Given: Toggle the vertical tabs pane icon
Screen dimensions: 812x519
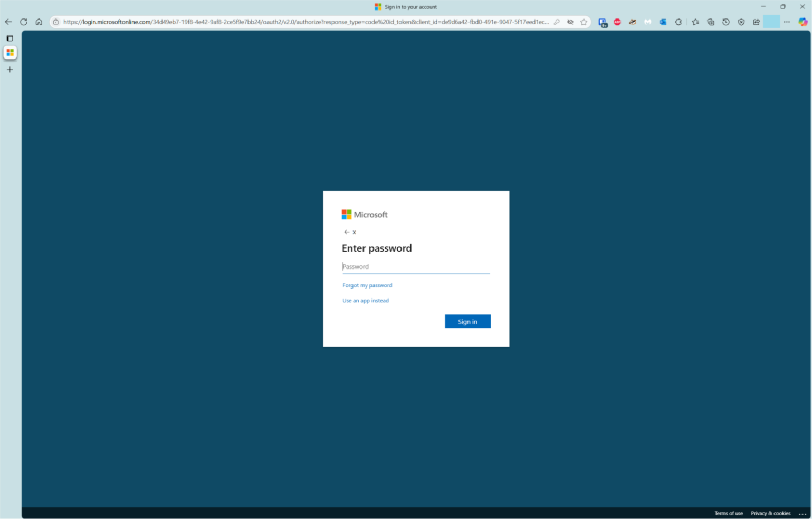Looking at the screenshot, I should tap(9, 39).
